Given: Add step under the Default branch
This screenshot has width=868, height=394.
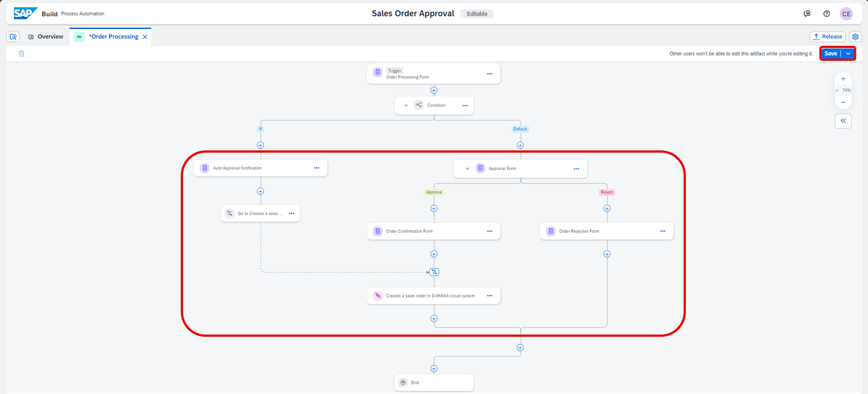Looking at the screenshot, I should point(520,145).
